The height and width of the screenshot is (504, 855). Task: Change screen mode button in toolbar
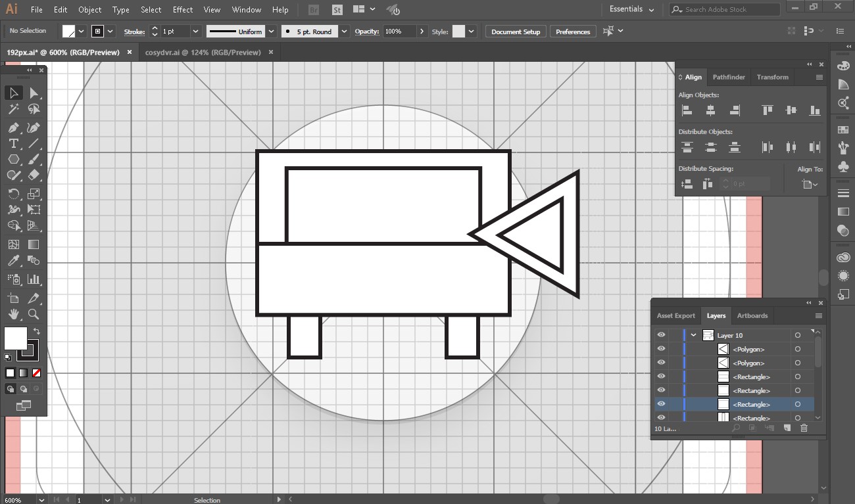pyautogui.click(x=24, y=405)
